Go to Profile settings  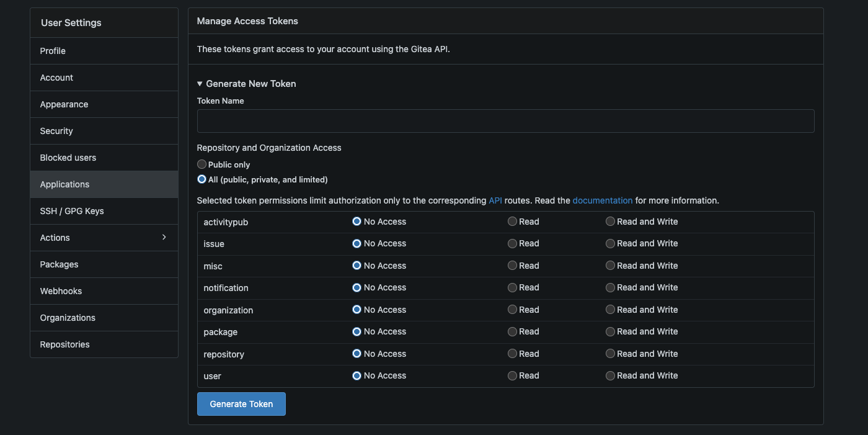tap(53, 51)
